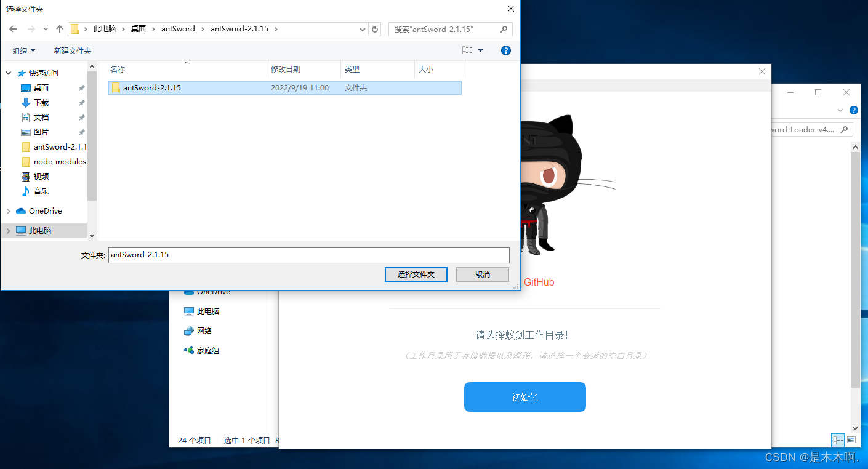Viewport: 868px width, 469px height.
Task: Go up one folder level
Action: point(60,29)
